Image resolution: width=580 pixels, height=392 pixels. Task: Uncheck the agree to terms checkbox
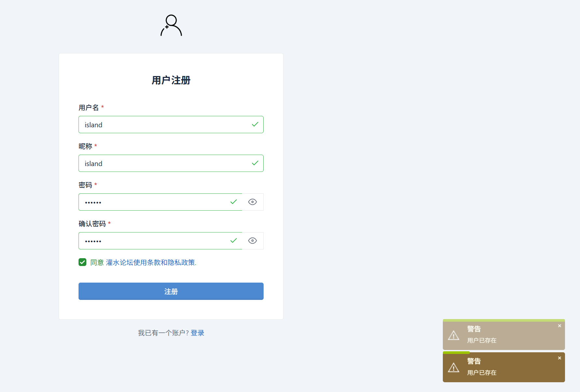[x=82, y=262]
